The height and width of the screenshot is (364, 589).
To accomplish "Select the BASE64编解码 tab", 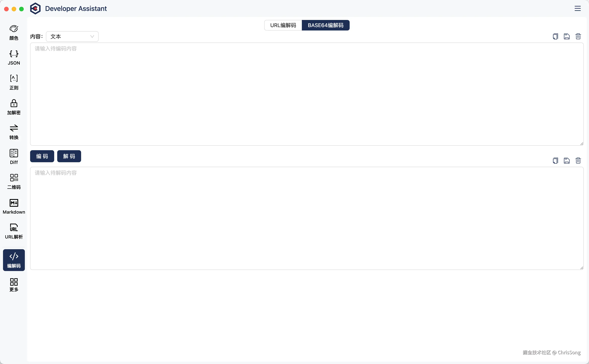I will (x=325, y=25).
